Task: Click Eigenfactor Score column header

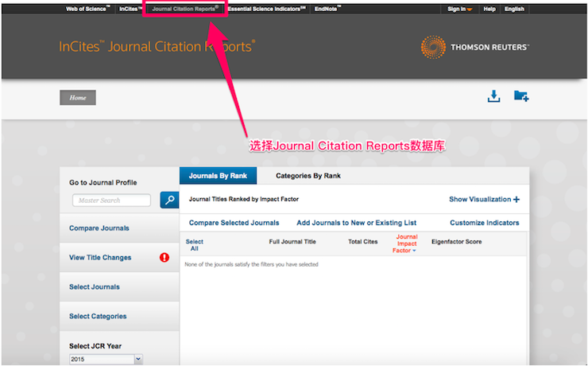Action: coord(456,242)
